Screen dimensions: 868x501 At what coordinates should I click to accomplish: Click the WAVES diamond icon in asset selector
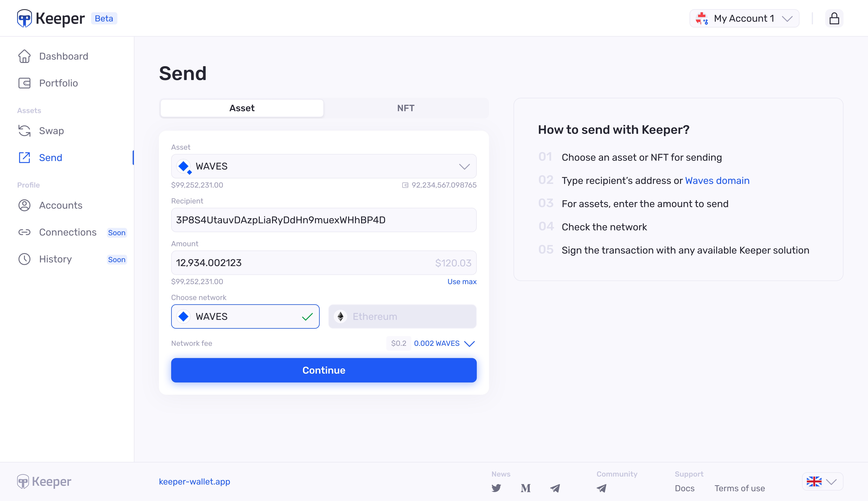pyautogui.click(x=184, y=167)
